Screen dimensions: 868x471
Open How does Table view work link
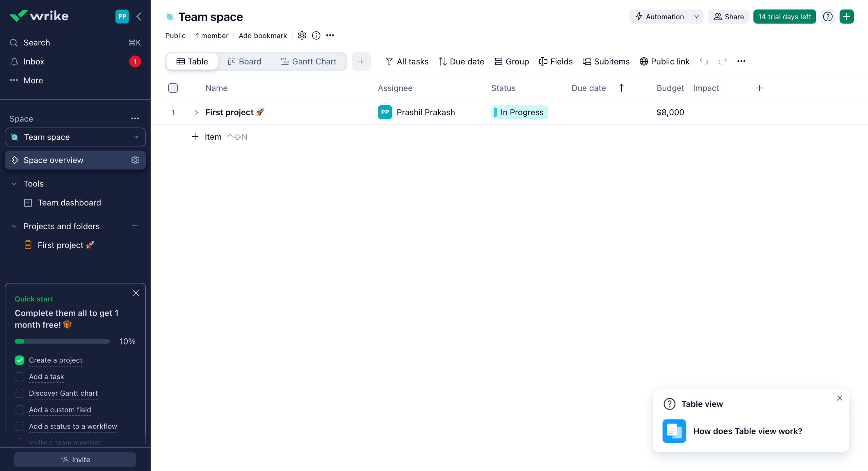[x=747, y=431]
